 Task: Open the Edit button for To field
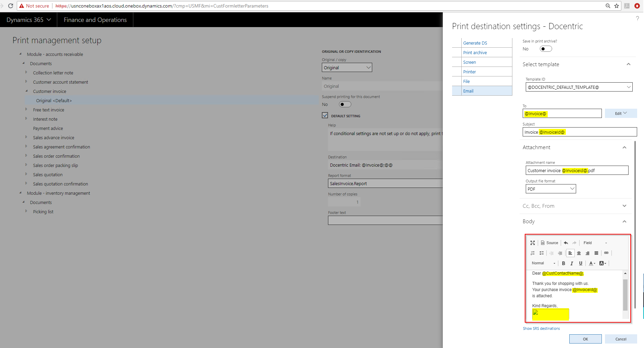click(x=621, y=113)
